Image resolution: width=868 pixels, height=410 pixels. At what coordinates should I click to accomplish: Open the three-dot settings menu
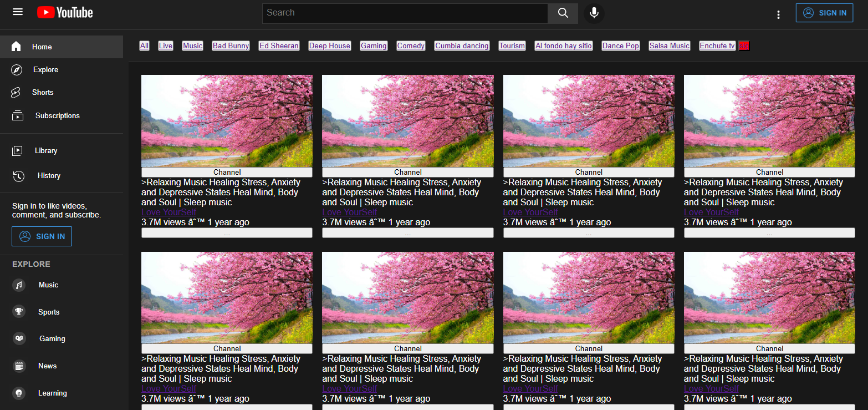(778, 14)
